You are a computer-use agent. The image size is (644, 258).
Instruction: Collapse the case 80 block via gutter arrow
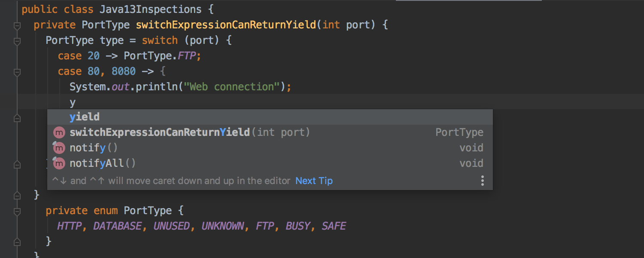[x=17, y=73]
